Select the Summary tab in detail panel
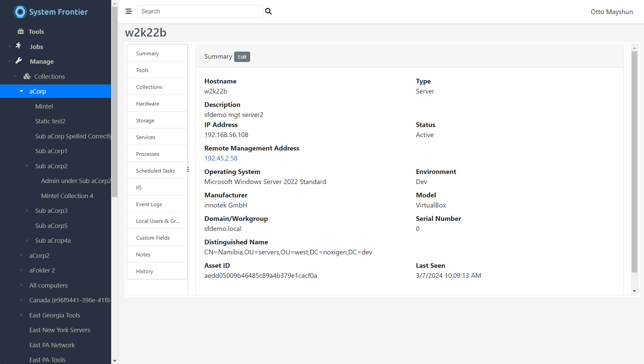 click(147, 53)
